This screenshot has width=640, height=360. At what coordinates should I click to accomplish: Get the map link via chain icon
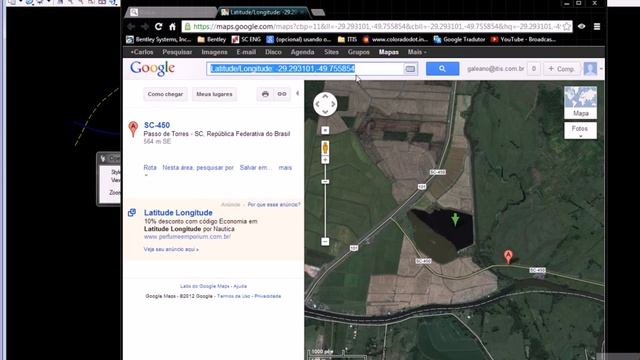[x=282, y=94]
